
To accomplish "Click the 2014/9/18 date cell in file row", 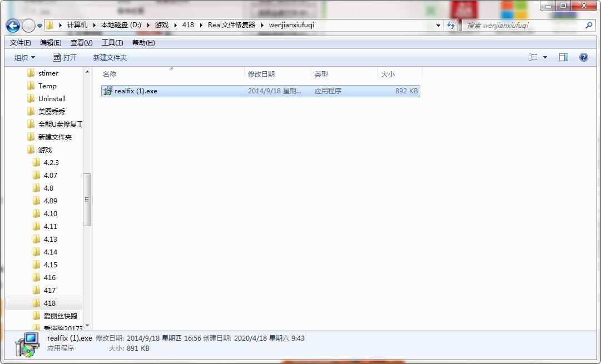I will (x=275, y=91).
